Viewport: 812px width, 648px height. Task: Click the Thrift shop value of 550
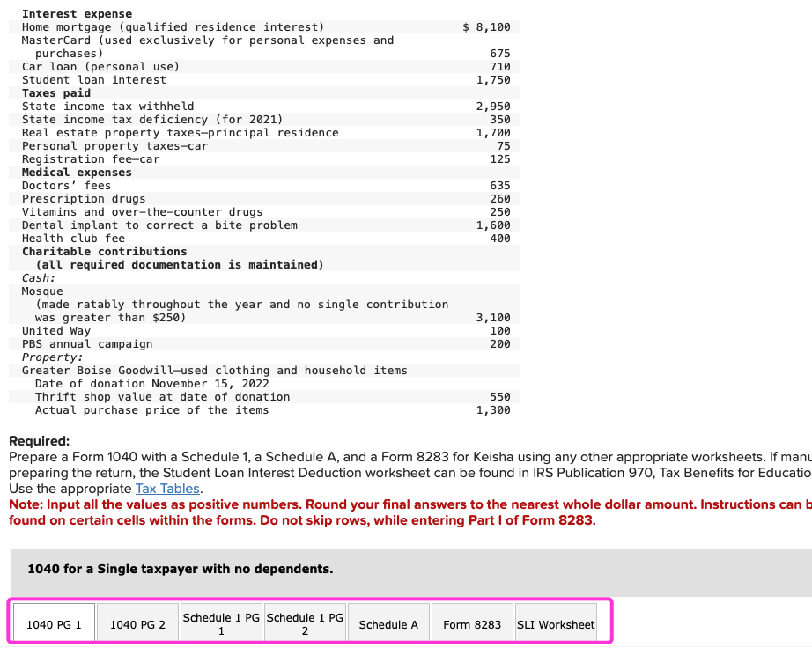click(498, 396)
